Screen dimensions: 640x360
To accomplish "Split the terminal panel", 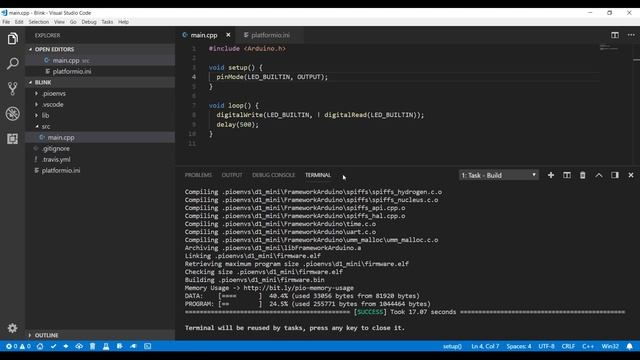I will point(567,175).
